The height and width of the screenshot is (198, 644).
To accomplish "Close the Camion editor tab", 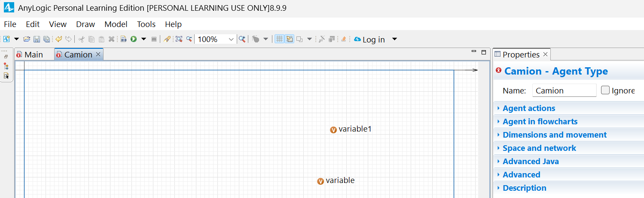I will [x=98, y=54].
